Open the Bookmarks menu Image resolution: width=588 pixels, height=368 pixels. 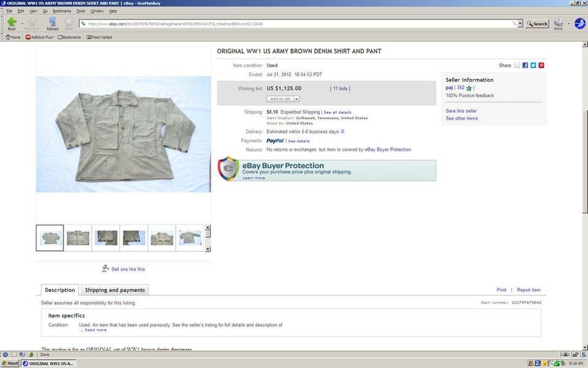61,11
